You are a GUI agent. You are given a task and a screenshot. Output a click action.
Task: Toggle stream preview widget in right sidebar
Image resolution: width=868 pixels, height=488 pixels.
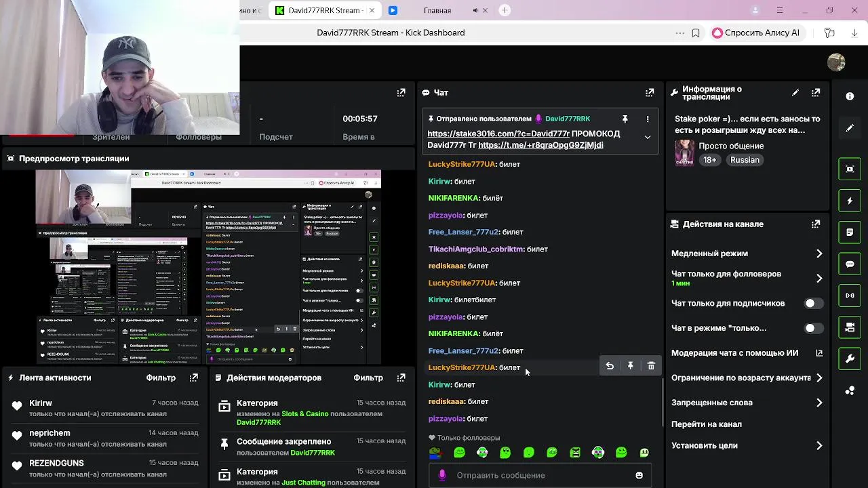tap(850, 169)
